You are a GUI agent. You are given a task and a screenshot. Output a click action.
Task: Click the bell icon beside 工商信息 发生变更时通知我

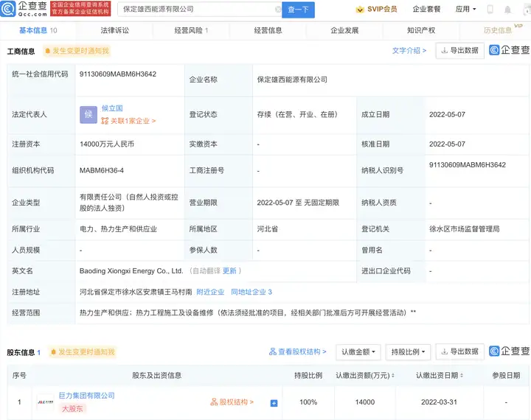click(48, 51)
